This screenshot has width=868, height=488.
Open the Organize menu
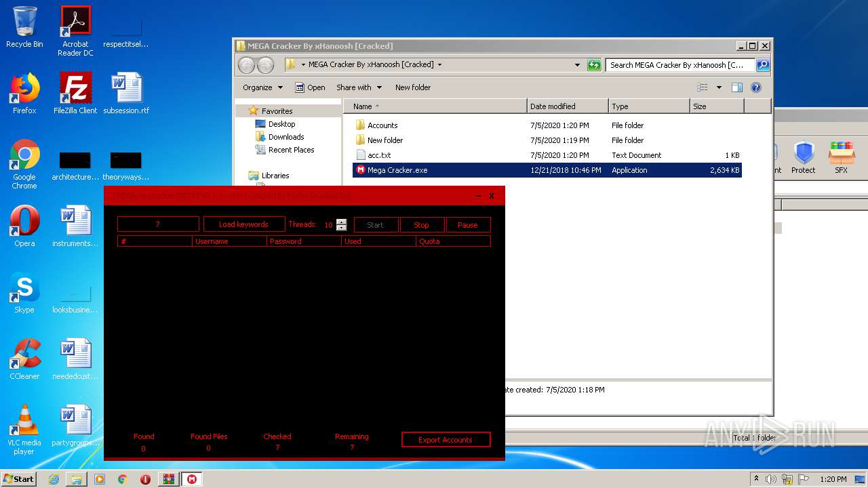(x=263, y=87)
